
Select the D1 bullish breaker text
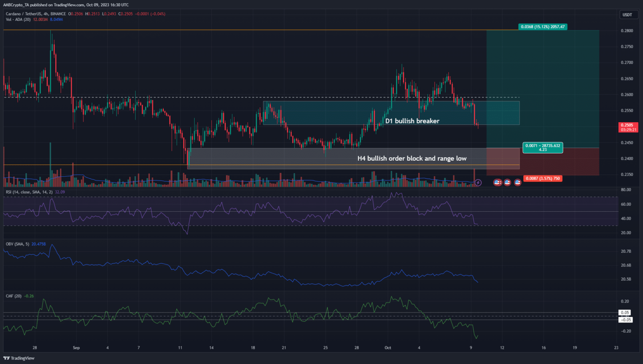tap(412, 121)
